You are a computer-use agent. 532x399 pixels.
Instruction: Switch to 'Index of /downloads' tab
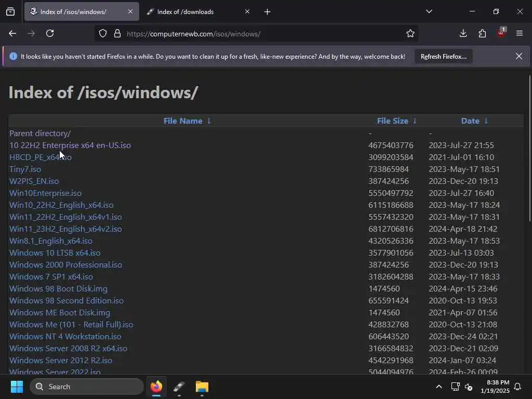198,12
